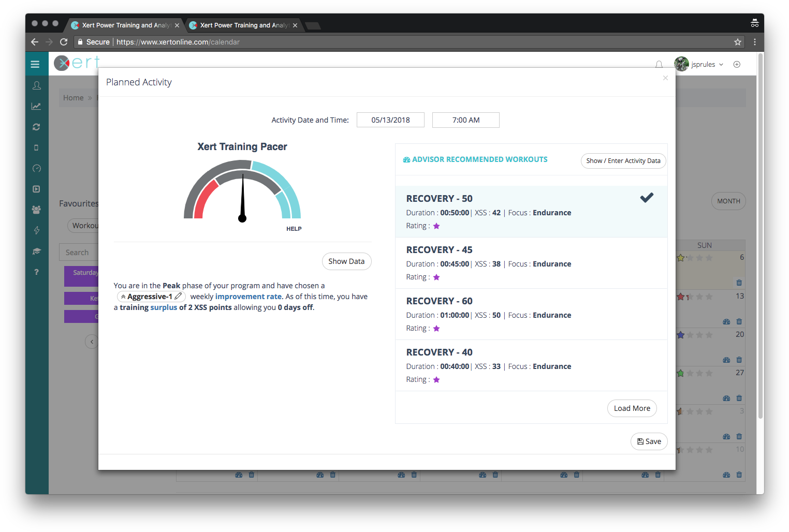
Task: Close the Planned Activity dialog
Action: [665, 78]
